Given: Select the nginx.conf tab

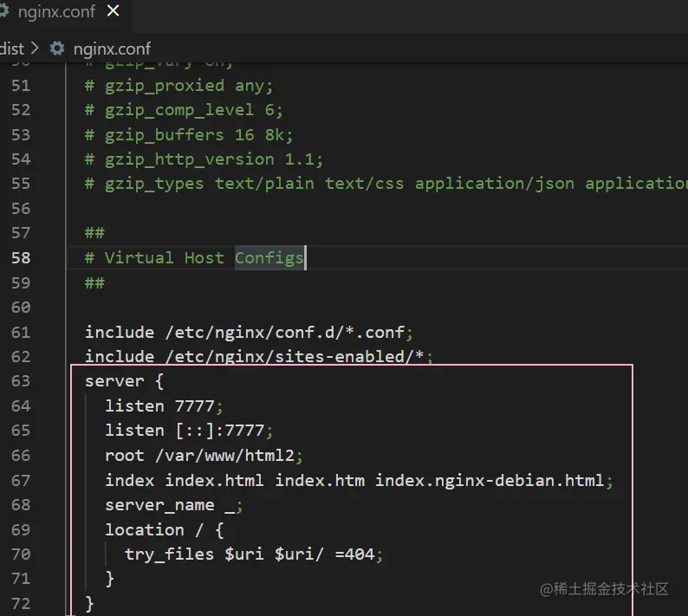Looking at the screenshot, I should pyautogui.click(x=56, y=12).
